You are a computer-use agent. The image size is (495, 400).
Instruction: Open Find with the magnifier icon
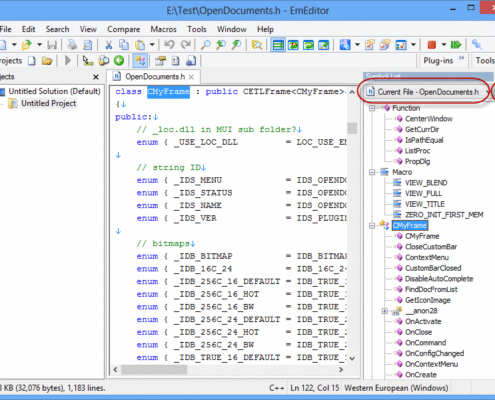pyautogui.click(x=206, y=45)
